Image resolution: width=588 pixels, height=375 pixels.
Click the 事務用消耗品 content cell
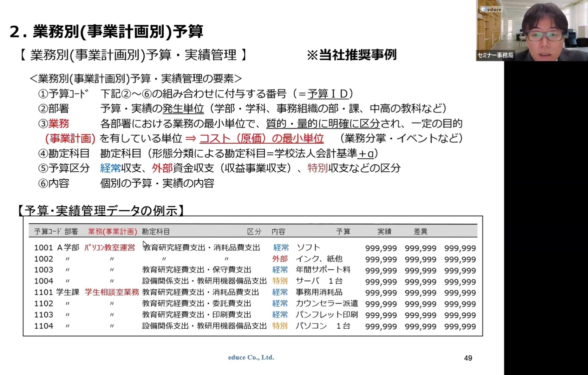319,292
